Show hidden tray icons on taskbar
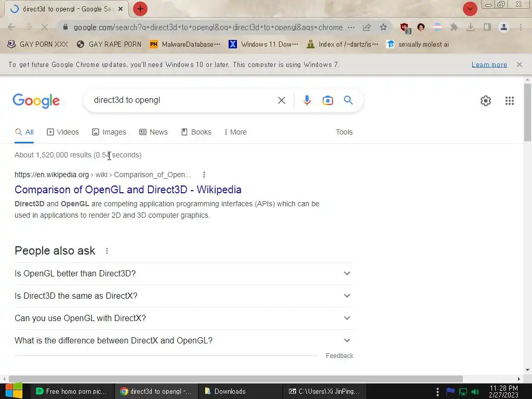The height and width of the screenshot is (399, 532). (x=437, y=392)
